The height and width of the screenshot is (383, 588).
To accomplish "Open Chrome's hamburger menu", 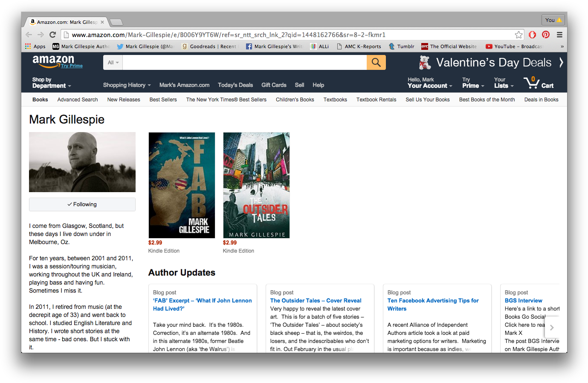I will coord(560,35).
